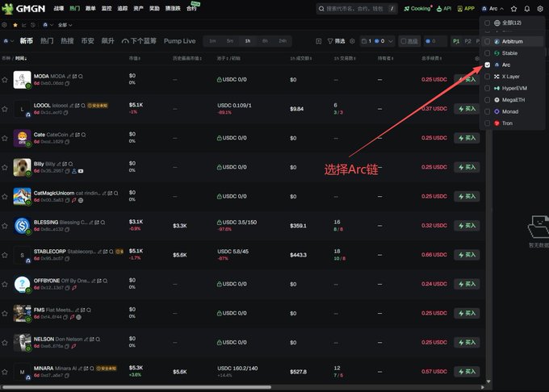This screenshot has height=392, width=549.
Task: Select the 1h timeframe
Action: tap(248, 41)
